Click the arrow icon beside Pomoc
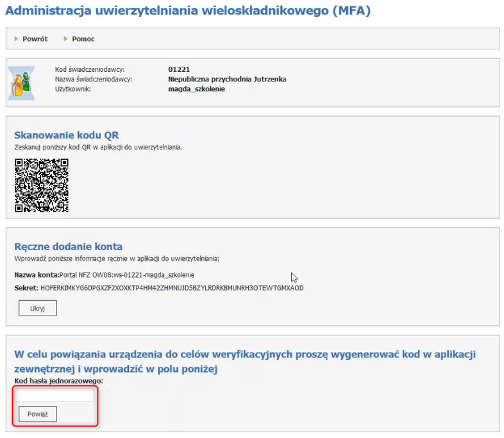Viewport: 504px width, 438px height. (x=66, y=39)
